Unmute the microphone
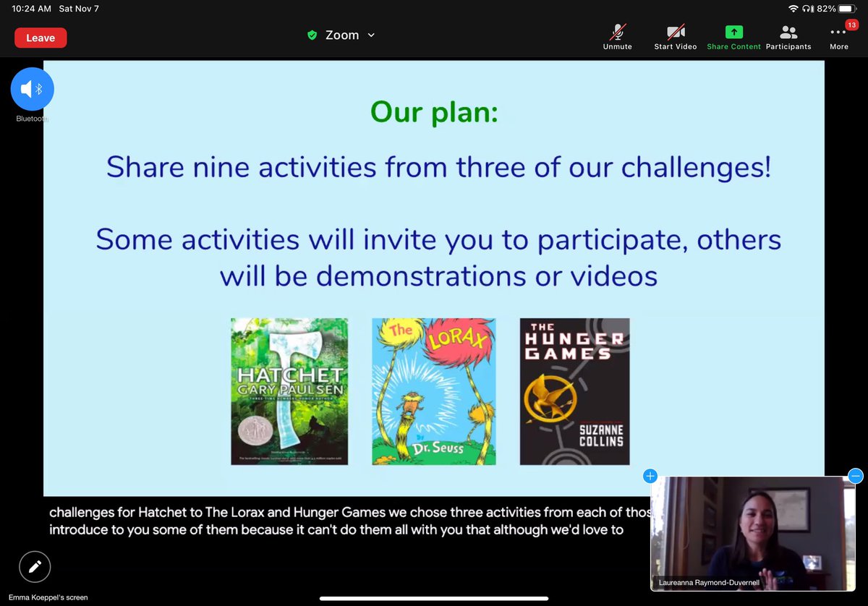 coord(617,37)
